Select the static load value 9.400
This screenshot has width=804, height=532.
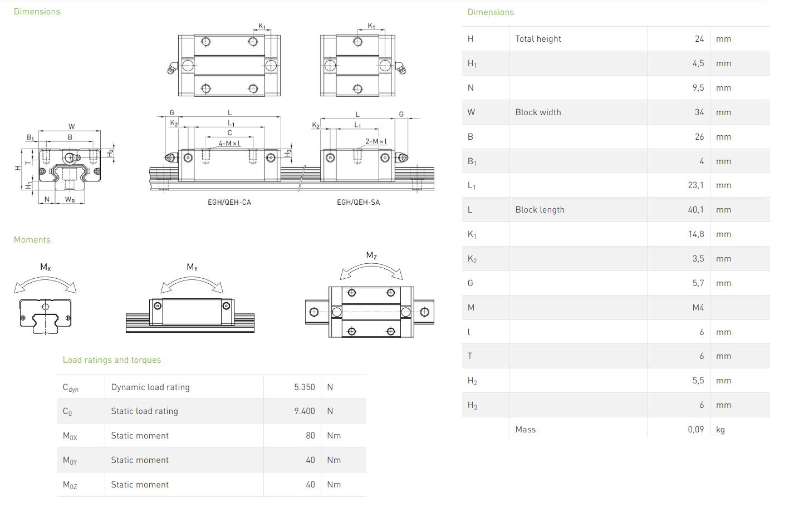pos(305,411)
